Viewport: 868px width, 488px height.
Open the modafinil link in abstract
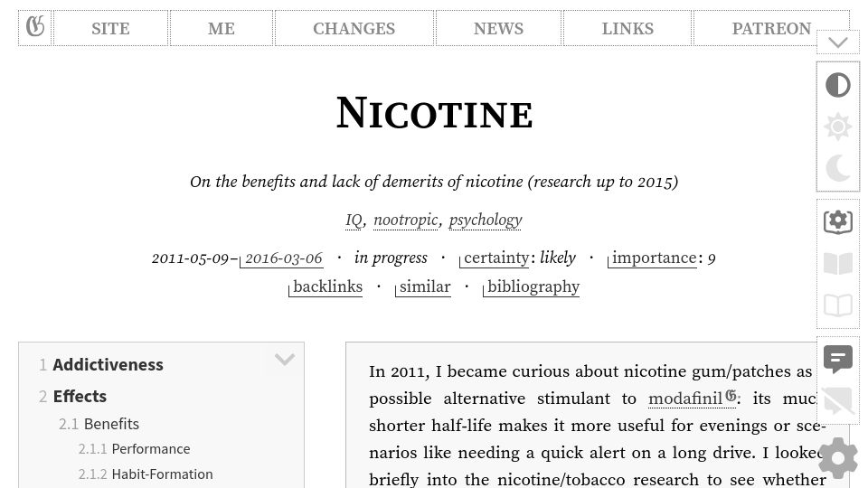[x=692, y=399]
